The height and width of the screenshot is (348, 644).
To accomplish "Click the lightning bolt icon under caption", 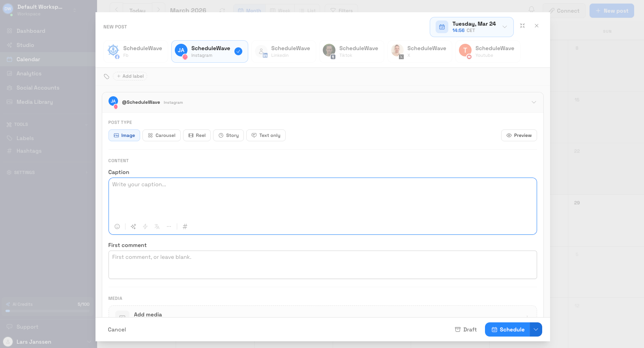I will [145, 226].
